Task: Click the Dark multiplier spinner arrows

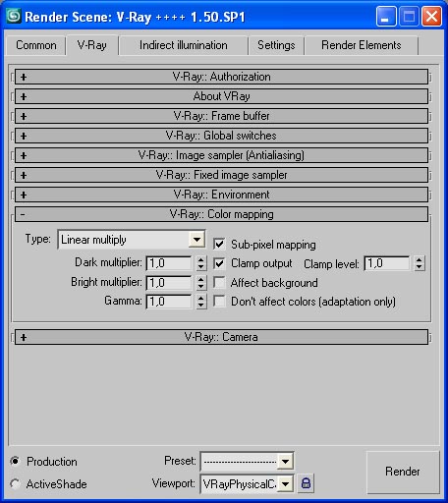Action: click(x=201, y=263)
